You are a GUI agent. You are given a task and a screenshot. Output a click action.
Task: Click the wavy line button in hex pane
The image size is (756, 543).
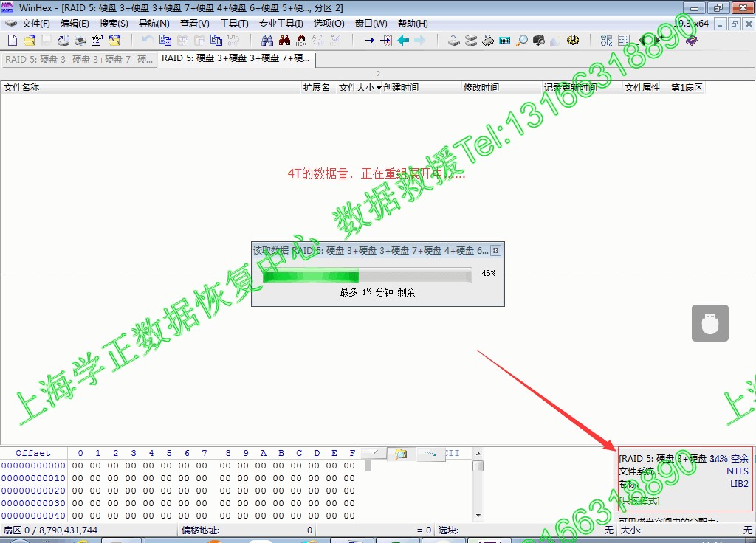click(430, 454)
